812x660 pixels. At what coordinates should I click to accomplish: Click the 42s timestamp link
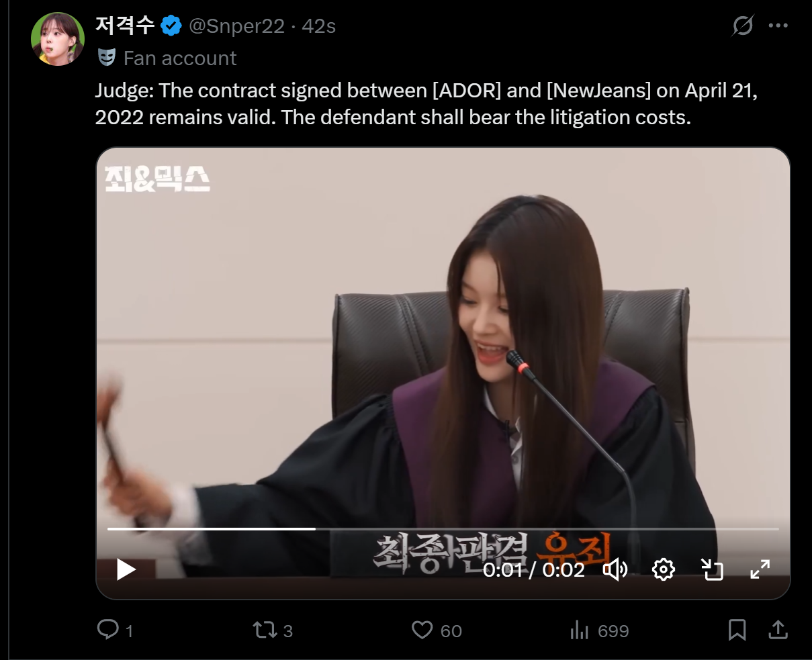pyautogui.click(x=319, y=26)
